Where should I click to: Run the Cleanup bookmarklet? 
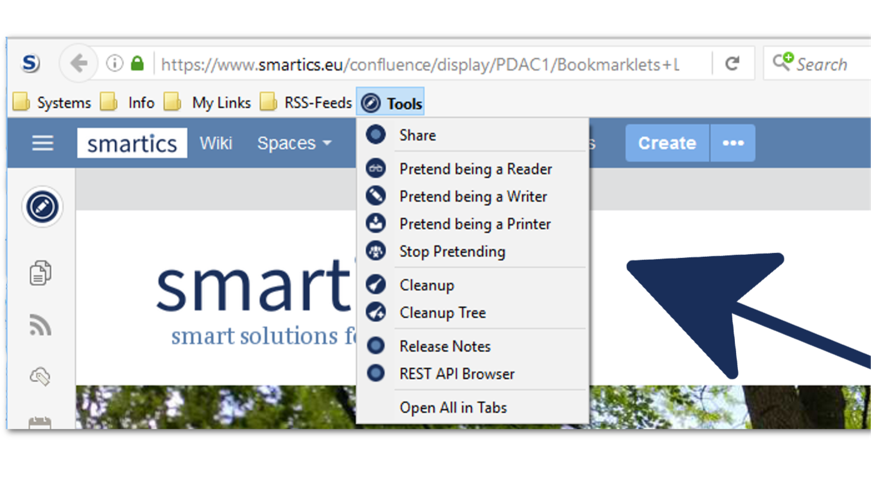pos(472,285)
